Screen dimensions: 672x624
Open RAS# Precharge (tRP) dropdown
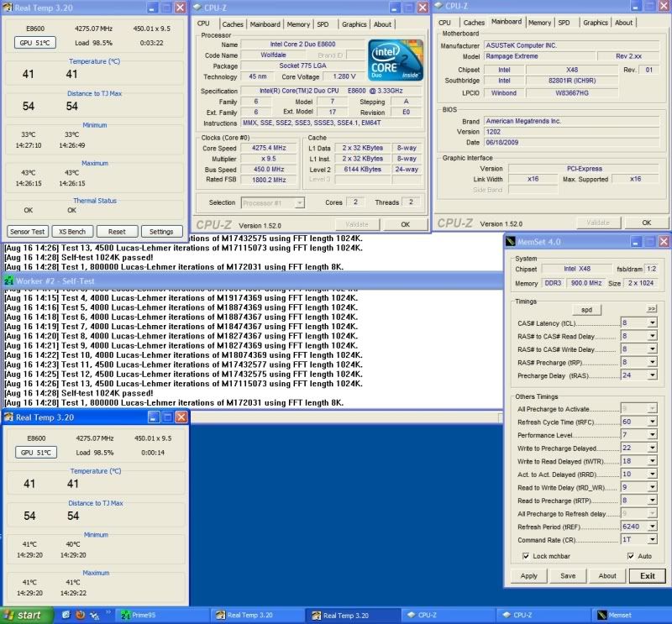[652, 362]
